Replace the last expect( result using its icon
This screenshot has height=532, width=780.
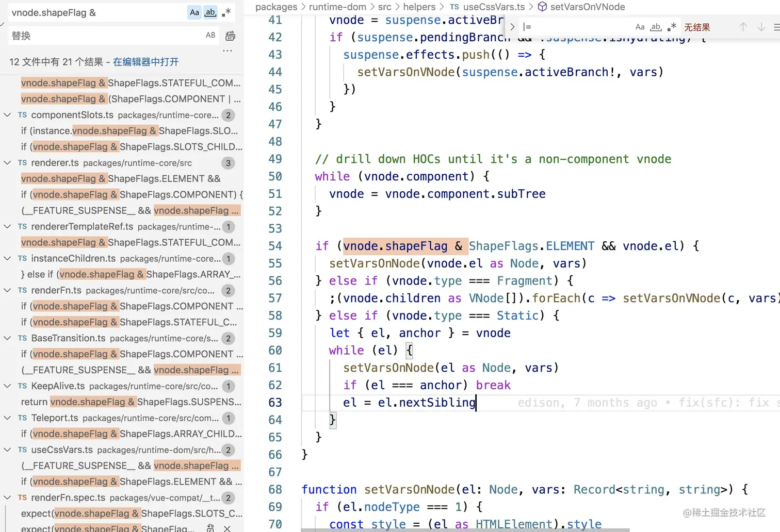(210, 528)
